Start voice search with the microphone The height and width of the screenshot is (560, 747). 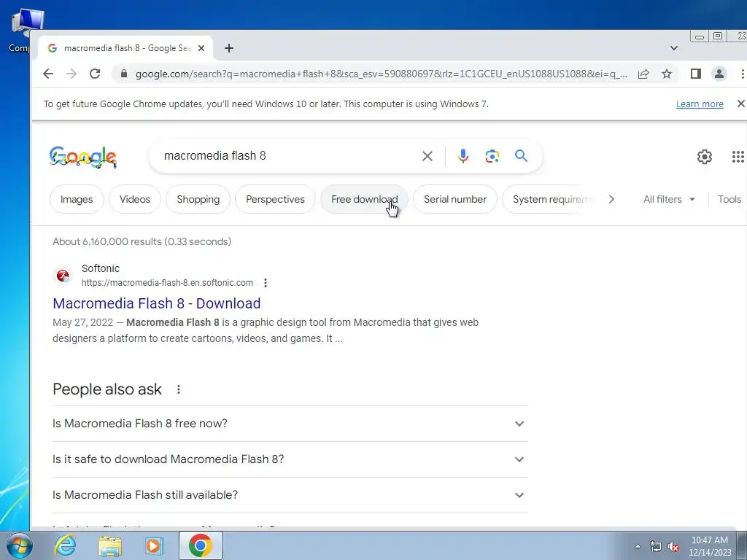[463, 156]
